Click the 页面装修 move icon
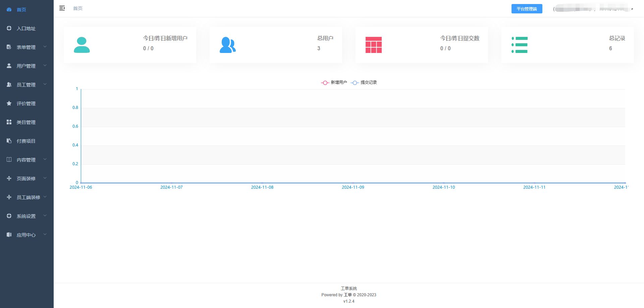This screenshot has width=644, height=308. (x=9, y=178)
